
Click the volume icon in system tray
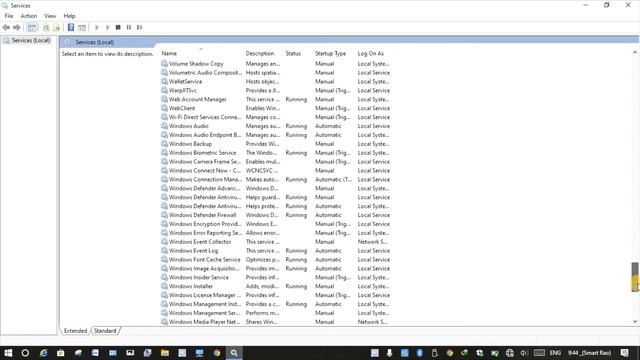click(x=524, y=353)
